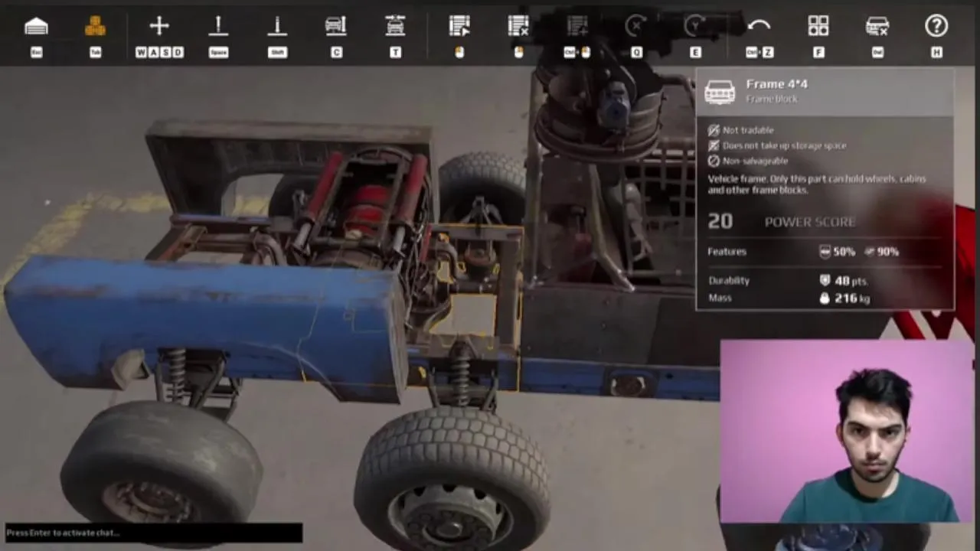This screenshot has height=551, width=980.
Task: Click the remove-part list icon with X
Action: 518,27
